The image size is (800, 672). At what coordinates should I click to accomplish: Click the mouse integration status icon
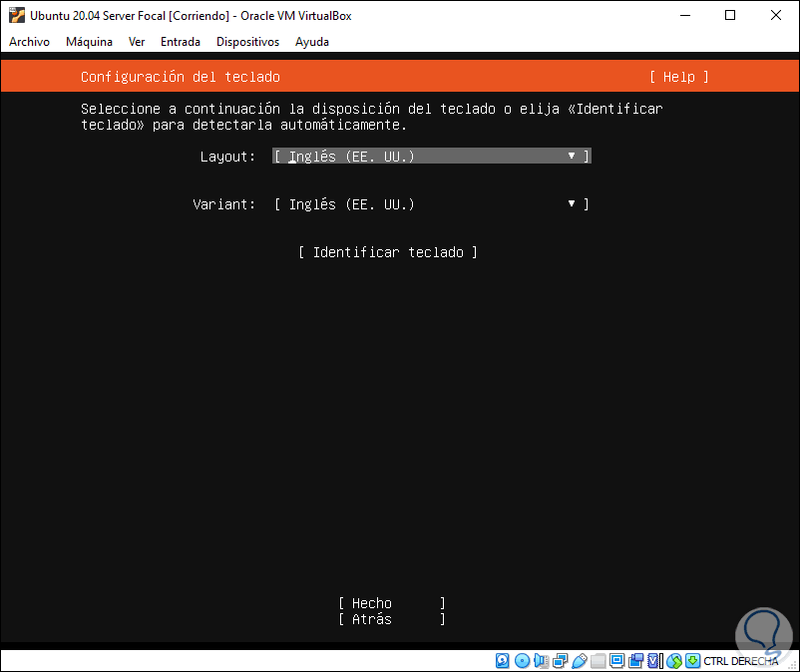(x=674, y=661)
